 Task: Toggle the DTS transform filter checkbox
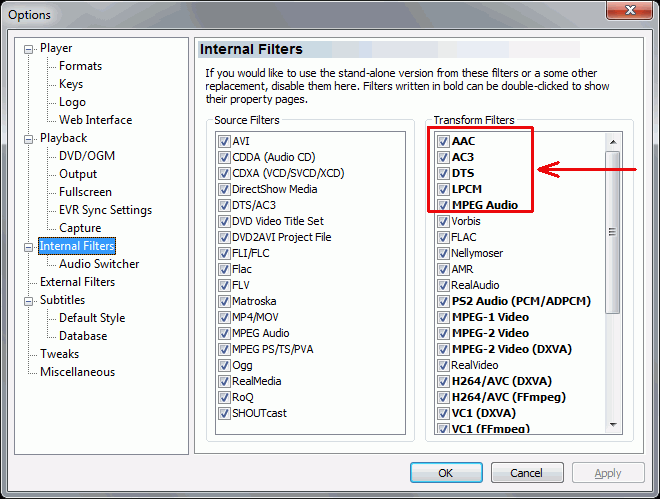[x=443, y=173]
